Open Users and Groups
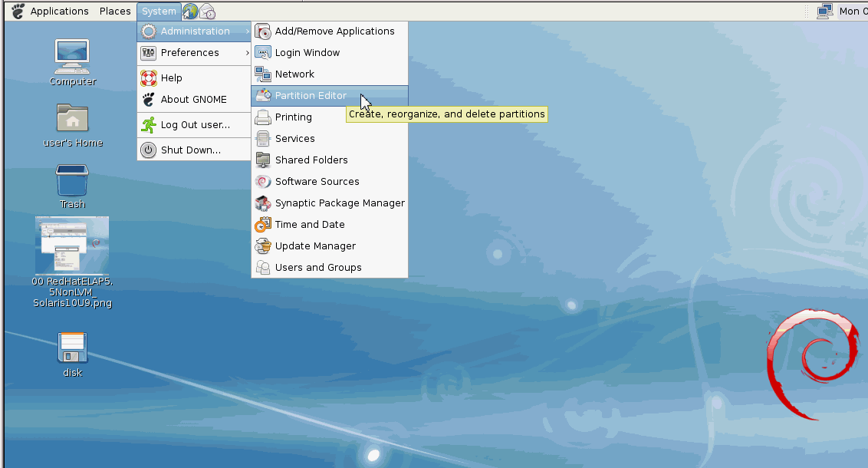Viewport: 868px width, 468px height. coord(330,268)
